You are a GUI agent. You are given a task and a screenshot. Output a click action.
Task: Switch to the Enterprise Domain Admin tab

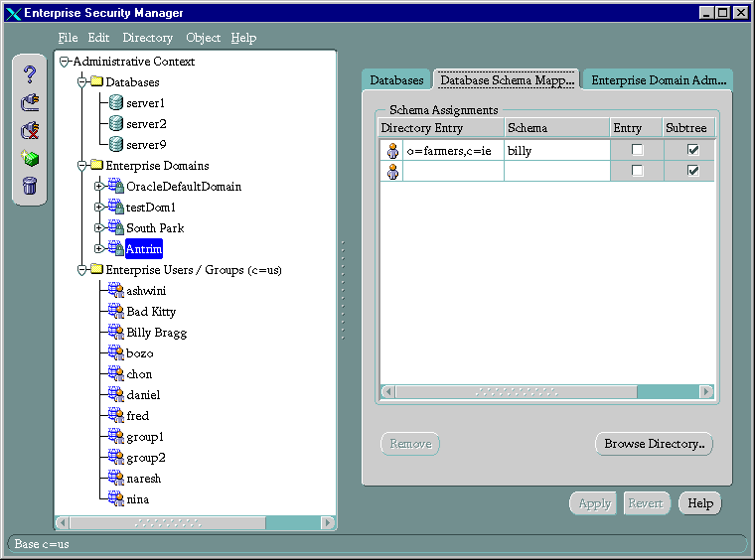[659, 80]
